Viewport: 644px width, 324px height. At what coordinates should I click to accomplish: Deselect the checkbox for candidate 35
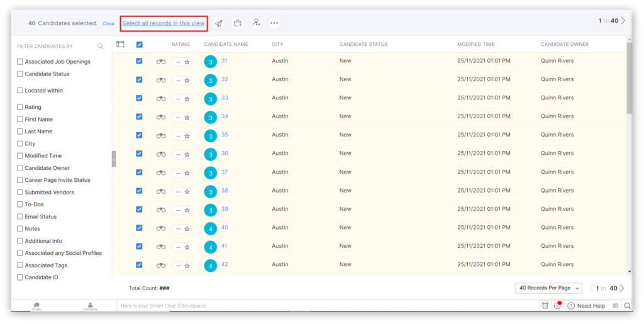139,135
